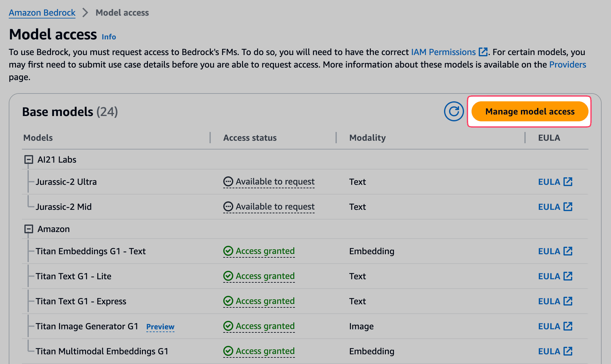This screenshot has height=364, width=611.
Task: Open the EULA link for Jurassic-2 Mid
Action: tap(555, 207)
